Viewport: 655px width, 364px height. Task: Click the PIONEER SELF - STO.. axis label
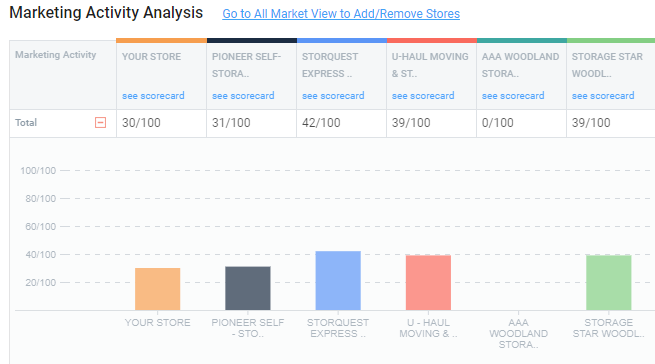click(x=248, y=328)
